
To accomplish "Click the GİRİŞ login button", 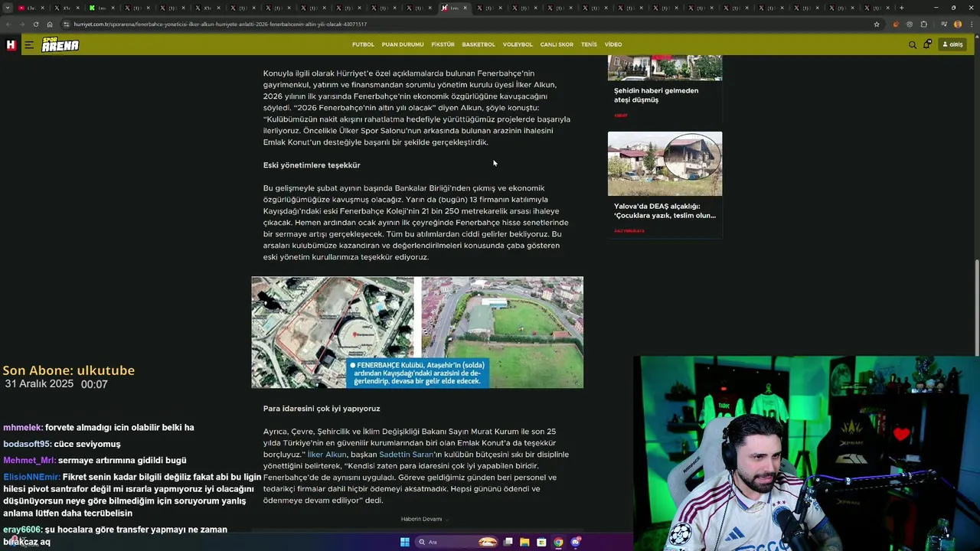I will tap(952, 44).
